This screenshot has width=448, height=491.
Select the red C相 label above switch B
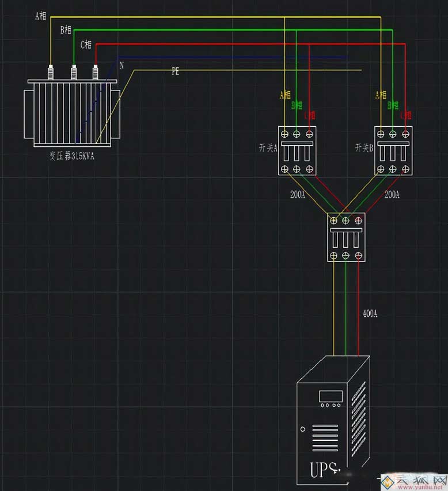(x=406, y=115)
